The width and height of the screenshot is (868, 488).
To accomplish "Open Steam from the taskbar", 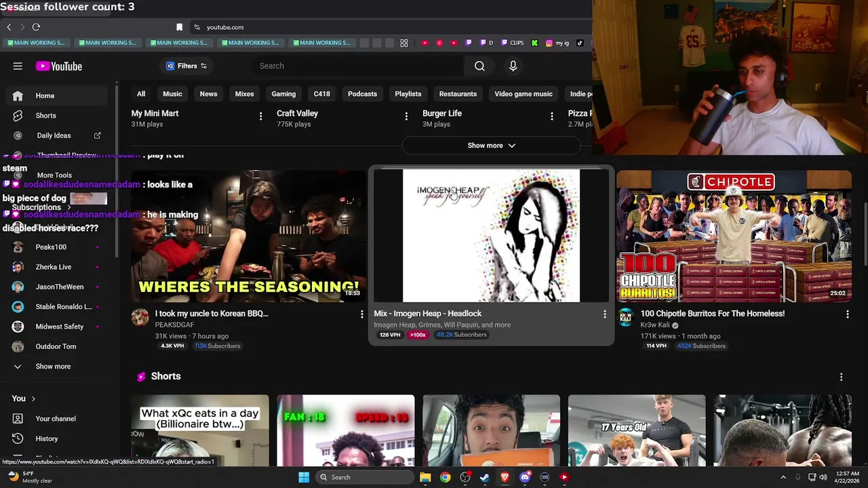I will click(x=485, y=477).
